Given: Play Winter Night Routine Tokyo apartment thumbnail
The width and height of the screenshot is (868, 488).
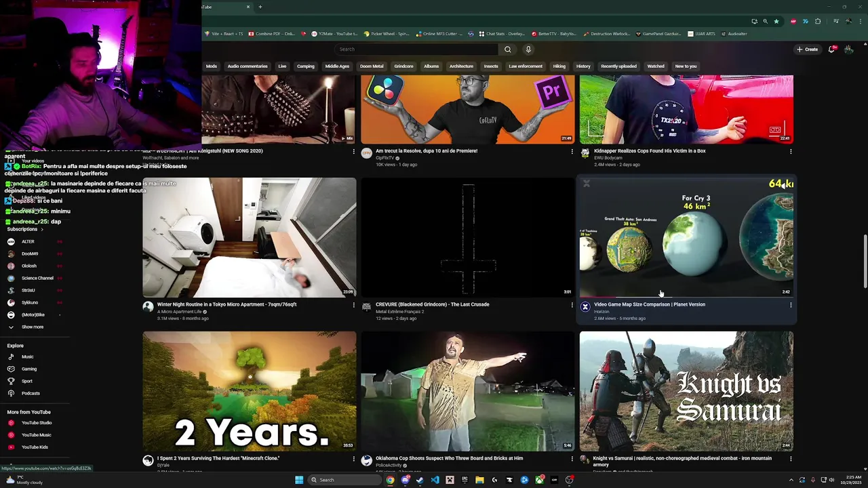Looking at the screenshot, I should click(249, 237).
